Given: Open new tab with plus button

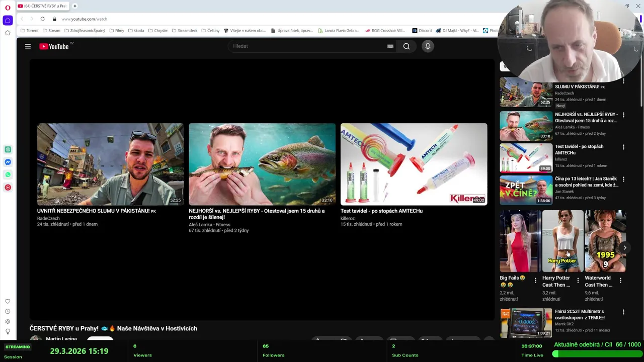Looking at the screenshot, I should point(74,6).
